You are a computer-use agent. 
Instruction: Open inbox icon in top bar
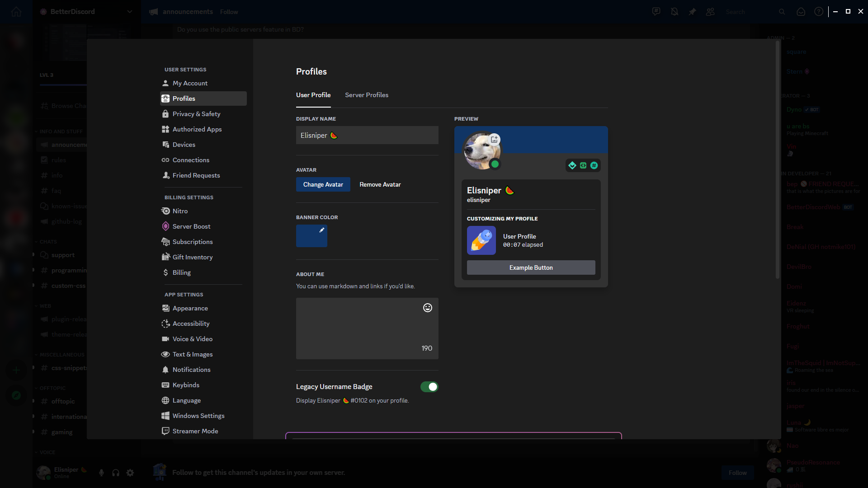pyautogui.click(x=801, y=12)
